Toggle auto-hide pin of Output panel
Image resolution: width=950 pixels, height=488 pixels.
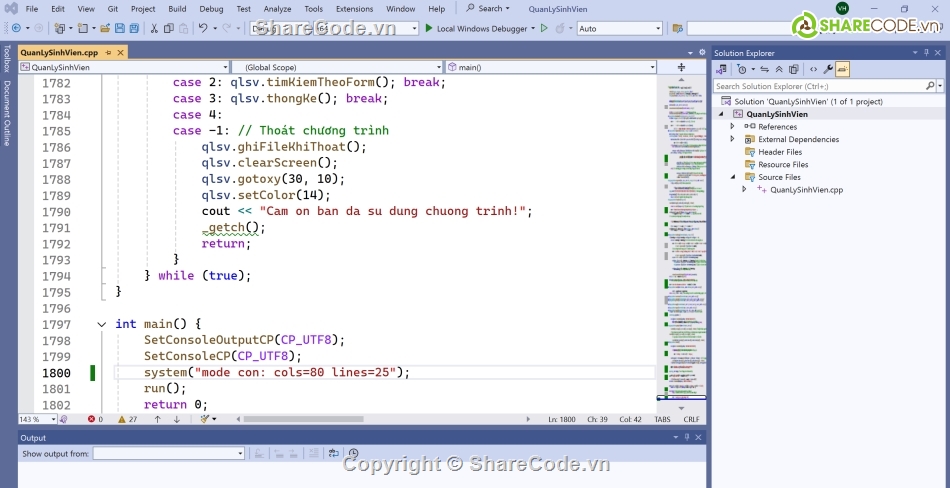coord(687,437)
